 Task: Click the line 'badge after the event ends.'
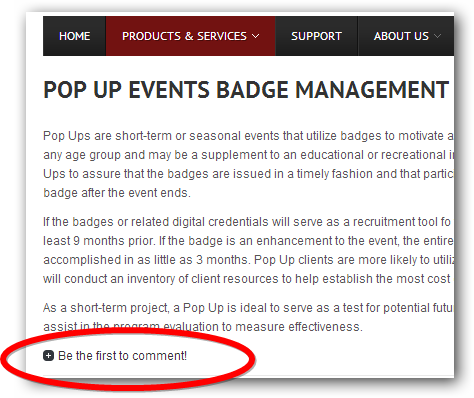(x=117, y=193)
